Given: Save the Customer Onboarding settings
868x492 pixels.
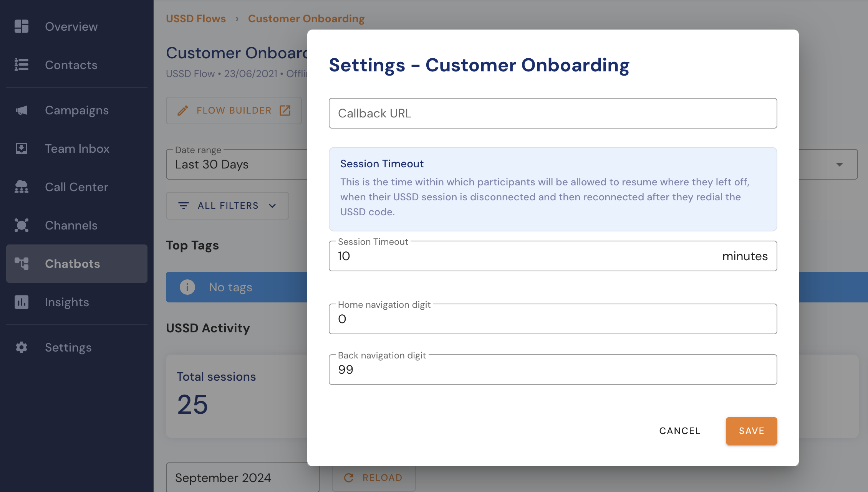Looking at the screenshot, I should [751, 431].
